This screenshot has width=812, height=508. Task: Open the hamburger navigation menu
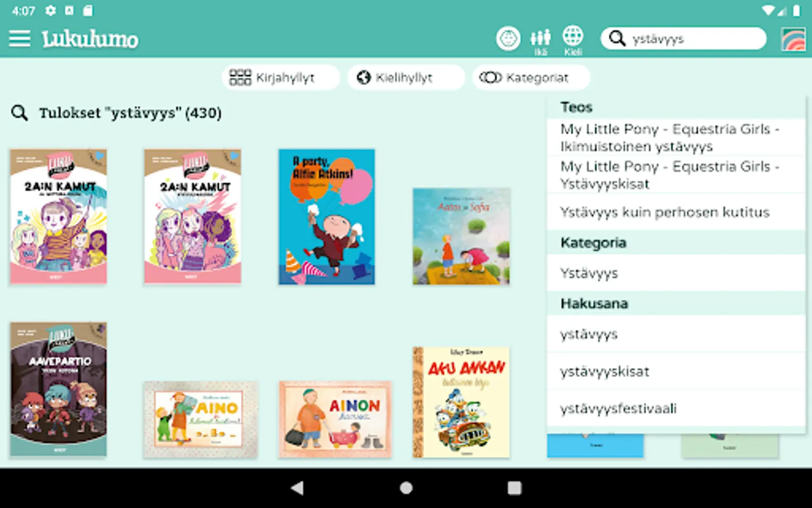pos(20,38)
